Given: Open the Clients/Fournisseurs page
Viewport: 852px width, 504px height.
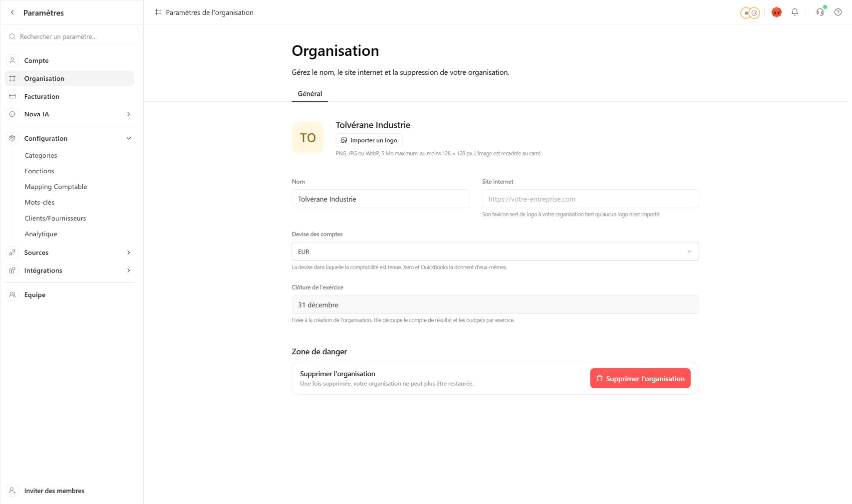Looking at the screenshot, I should coord(55,218).
